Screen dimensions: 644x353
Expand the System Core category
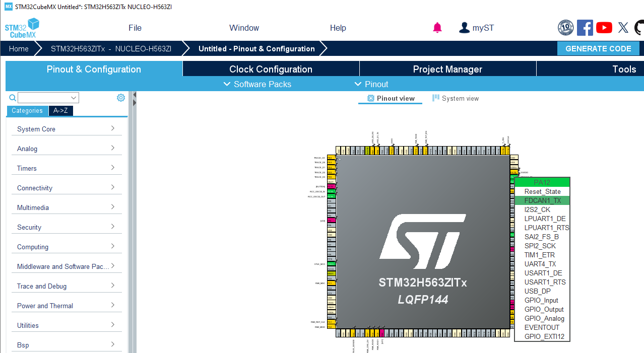66,129
